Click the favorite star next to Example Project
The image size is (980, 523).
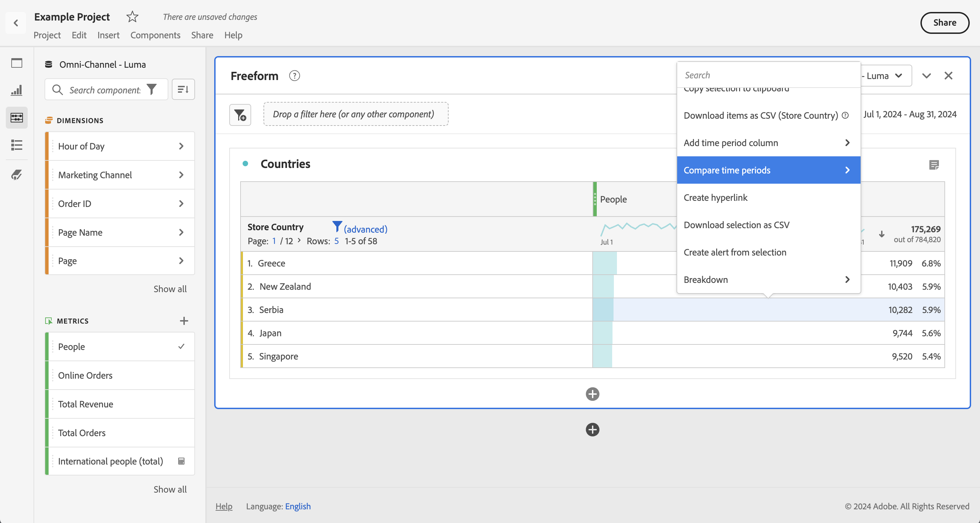click(x=132, y=17)
